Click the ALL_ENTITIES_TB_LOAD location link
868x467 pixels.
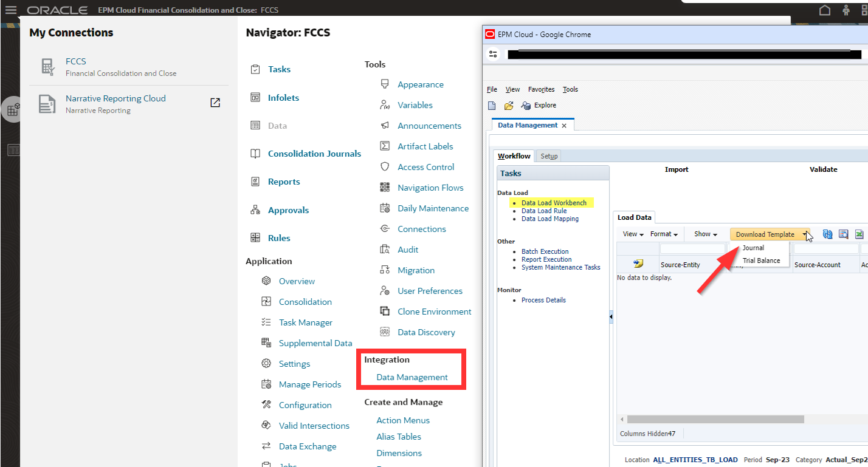point(695,460)
